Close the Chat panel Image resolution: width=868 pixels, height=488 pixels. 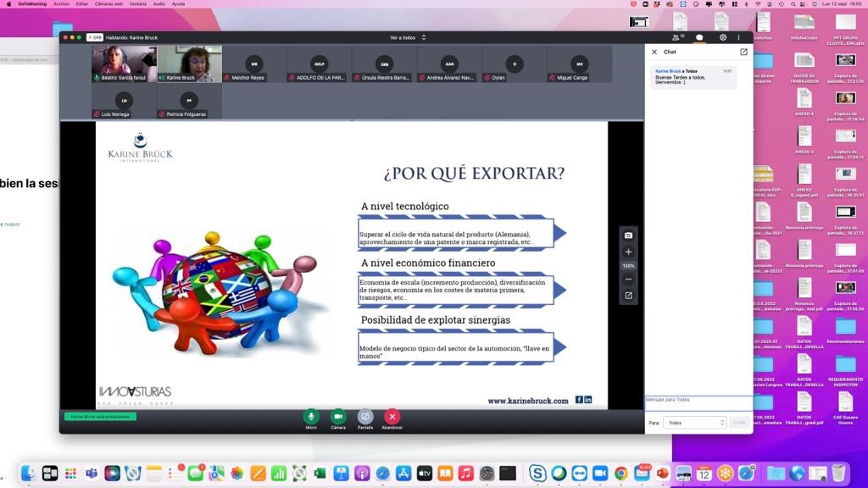654,52
